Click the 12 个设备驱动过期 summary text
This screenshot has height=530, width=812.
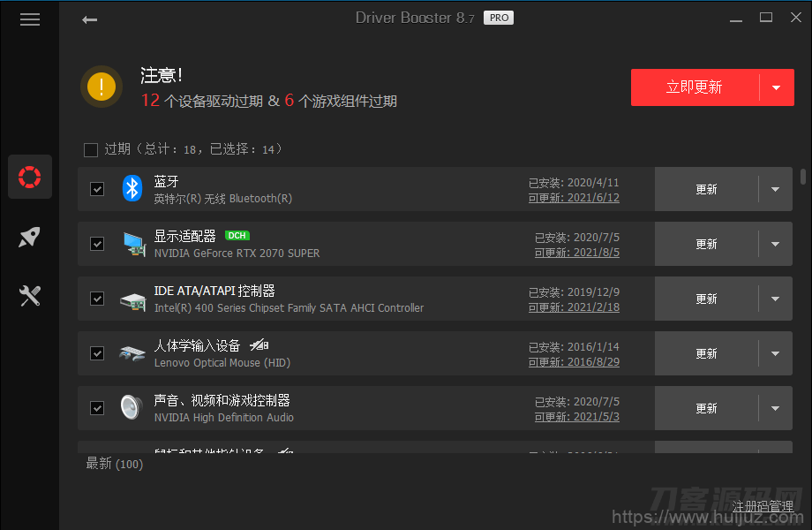[x=202, y=101]
